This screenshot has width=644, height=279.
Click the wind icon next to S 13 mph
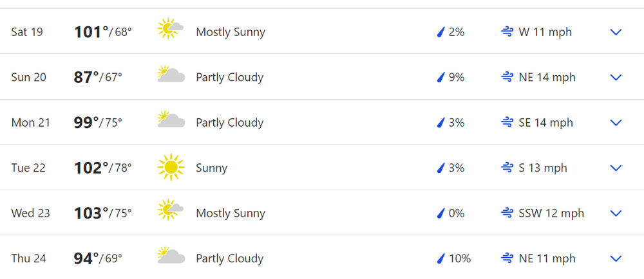[507, 168]
